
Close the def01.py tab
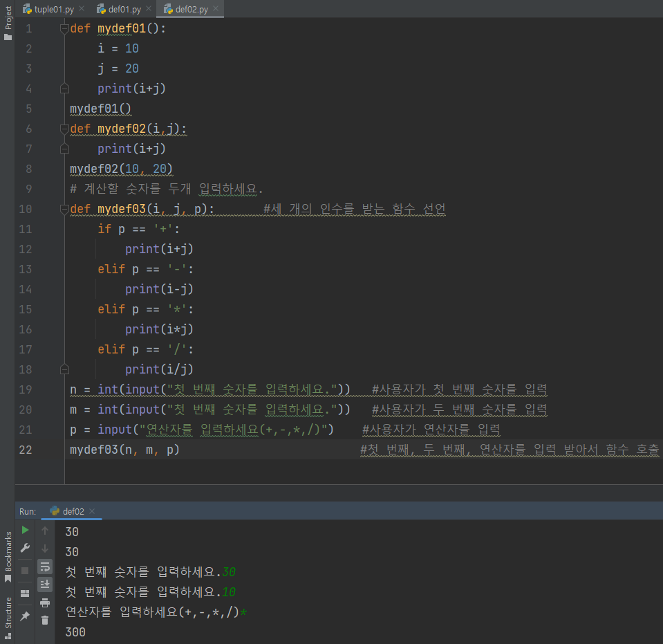point(149,8)
